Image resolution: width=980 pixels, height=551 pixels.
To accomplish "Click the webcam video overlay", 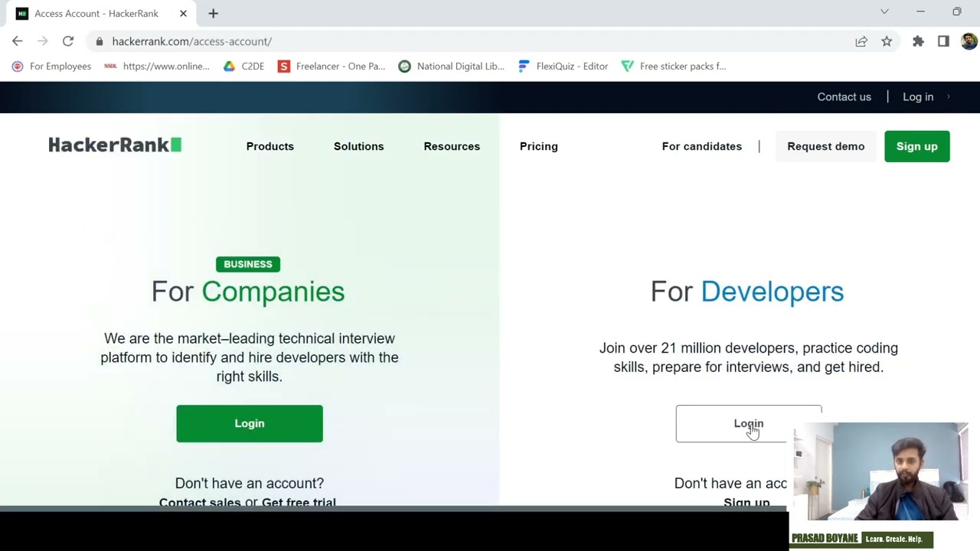I will click(x=880, y=471).
